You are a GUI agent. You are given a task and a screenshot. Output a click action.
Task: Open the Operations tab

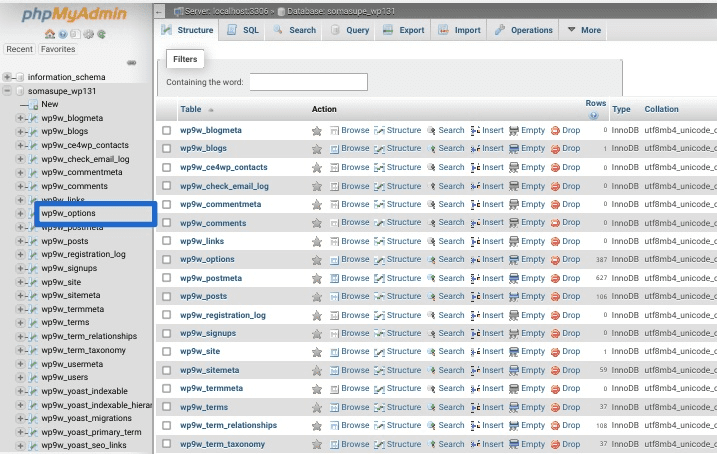click(x=524, y=30)
